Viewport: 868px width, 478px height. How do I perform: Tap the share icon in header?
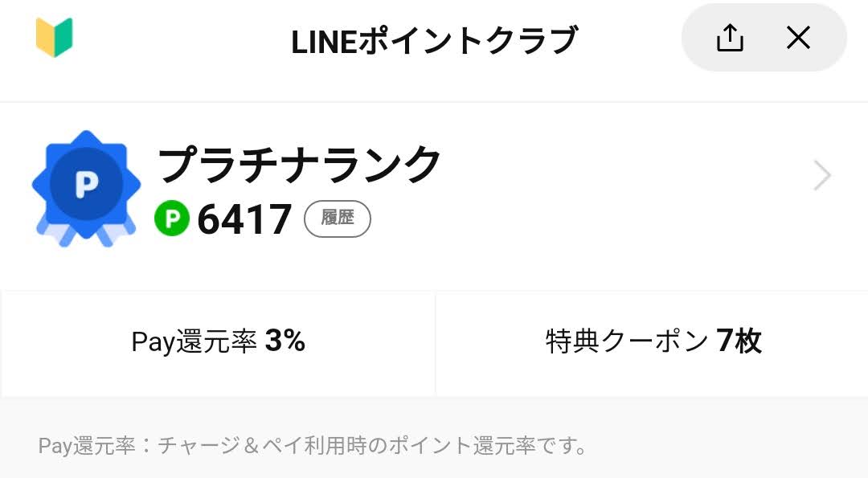coord(730,38)
